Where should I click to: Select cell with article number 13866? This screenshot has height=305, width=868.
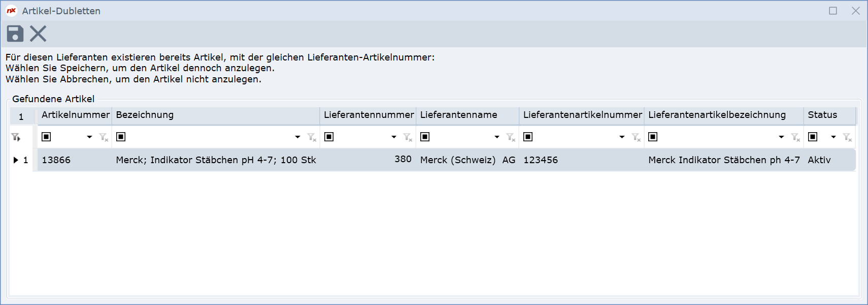pyautogui.click(x=75, y=160)
